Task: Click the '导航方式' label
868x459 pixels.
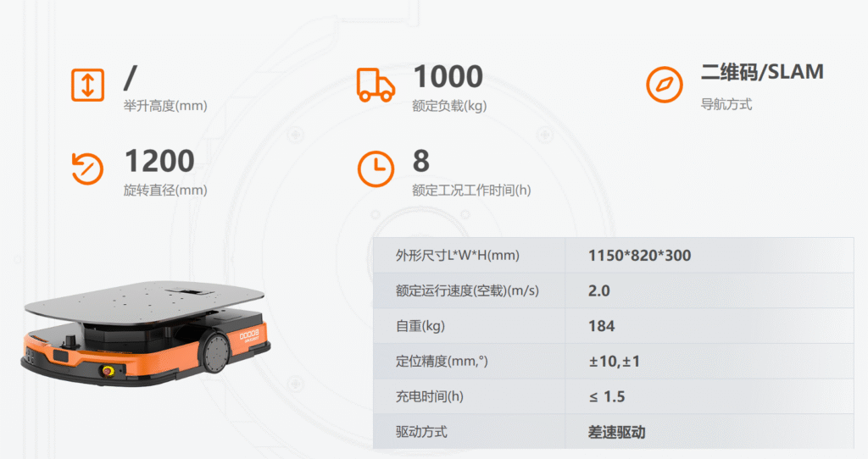Action: (726, 104)
